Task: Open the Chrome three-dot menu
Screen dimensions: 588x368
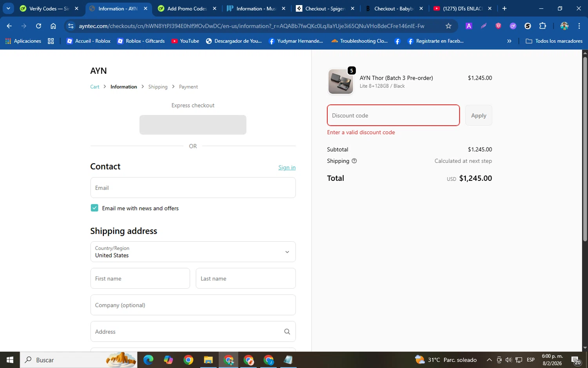Action: click(x=579, y=26)
